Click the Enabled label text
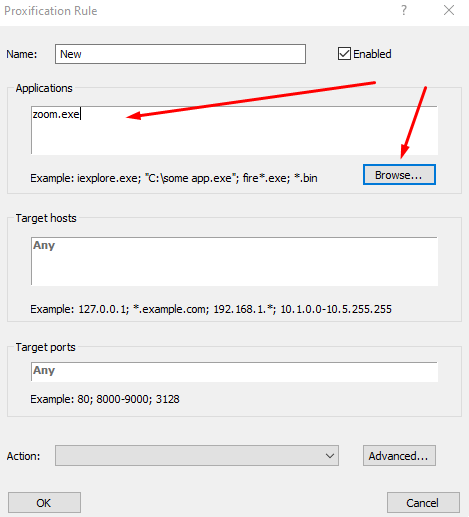Viewport: 469px width, 517px height. (x=372, y=54)
